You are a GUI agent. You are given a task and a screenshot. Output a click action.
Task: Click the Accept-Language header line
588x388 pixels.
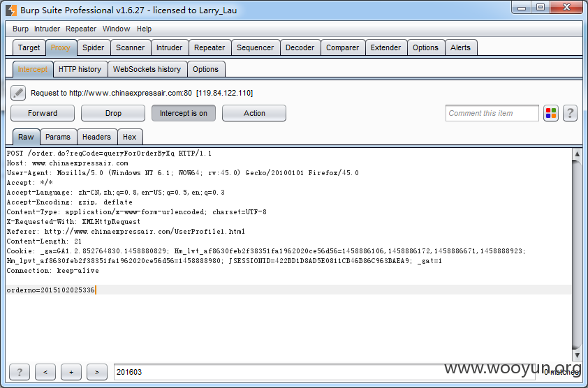coord(115,193)
